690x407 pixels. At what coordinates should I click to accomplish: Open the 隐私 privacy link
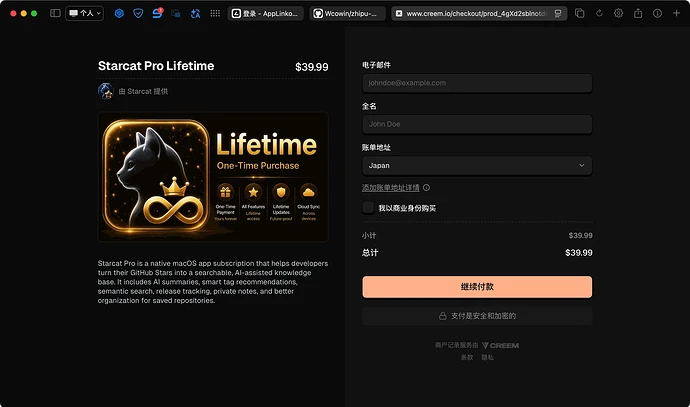pos(487,357)
